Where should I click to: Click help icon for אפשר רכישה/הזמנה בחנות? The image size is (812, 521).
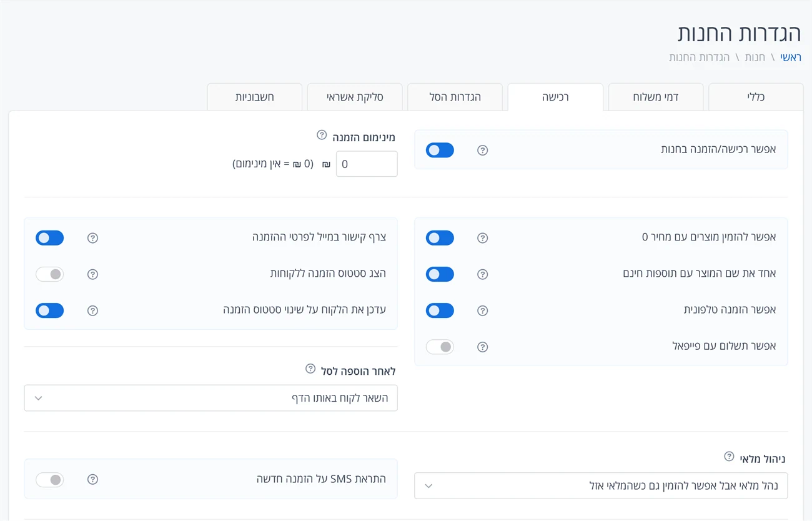[x=482, y=150]
